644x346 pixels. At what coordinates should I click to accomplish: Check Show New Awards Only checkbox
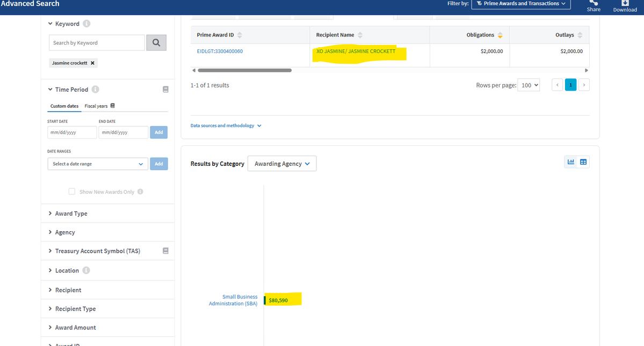click(x=72, y=192)
